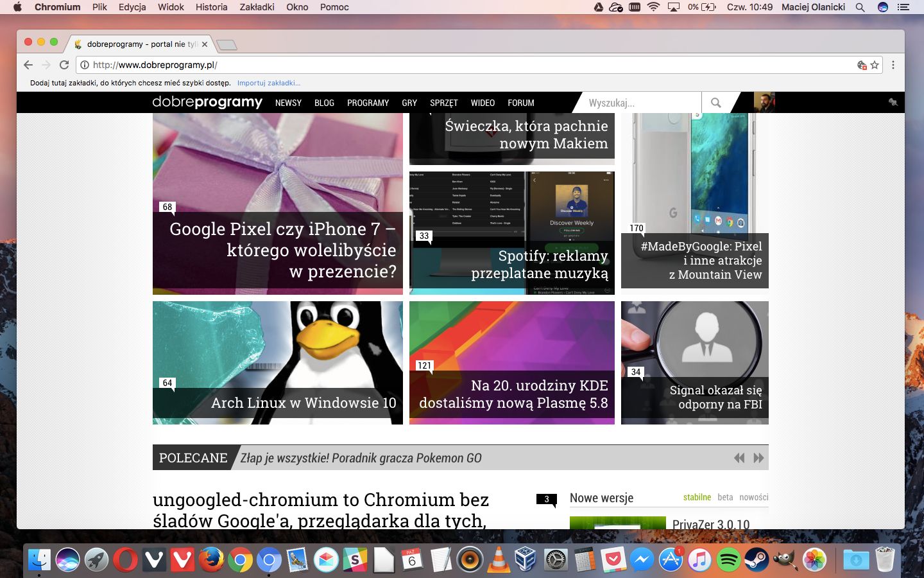Open the FORUM link
This screenshot has height=578, width=924.
[520, 103]
